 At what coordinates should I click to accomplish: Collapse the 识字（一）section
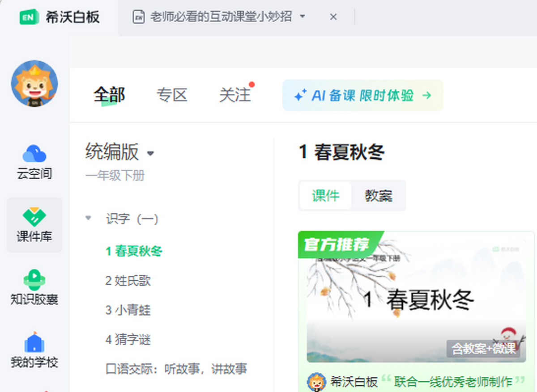[x=88, y=218]
